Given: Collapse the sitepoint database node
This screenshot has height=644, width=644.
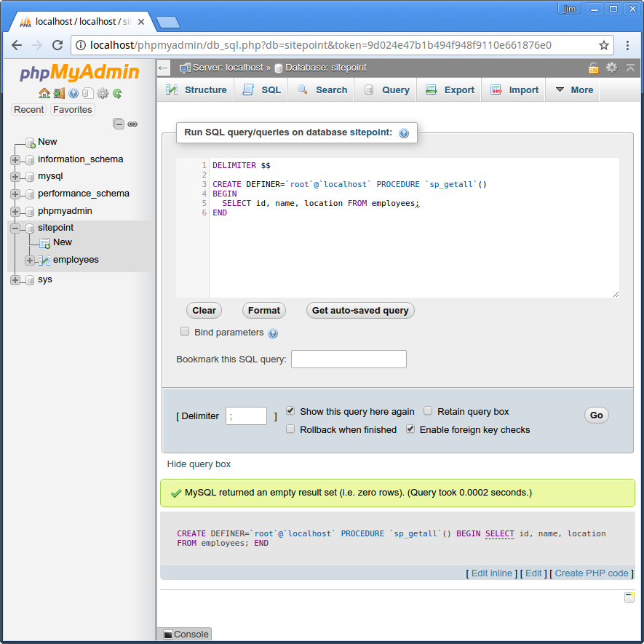Looking at the screenshot, I should 15,228.
